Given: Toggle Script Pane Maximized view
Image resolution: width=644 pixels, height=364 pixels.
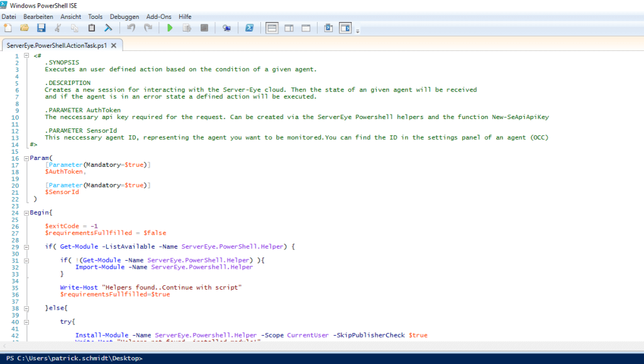Looking at the screenshot, I should [x=306, y=28].
